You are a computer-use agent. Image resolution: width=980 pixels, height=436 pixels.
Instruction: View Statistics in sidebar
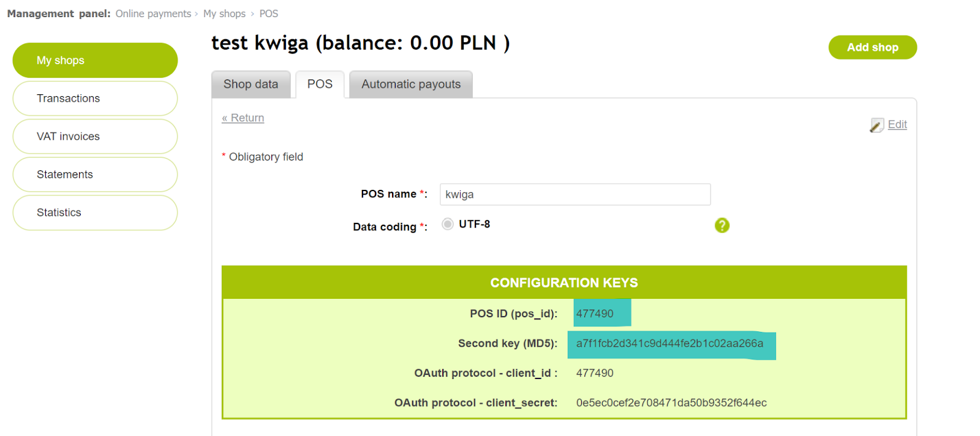tap(95, 212)
